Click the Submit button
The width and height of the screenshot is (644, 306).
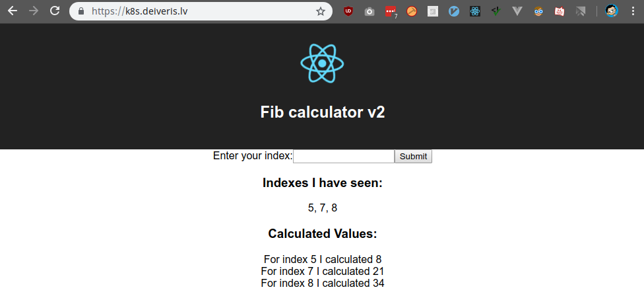(413, 156)
